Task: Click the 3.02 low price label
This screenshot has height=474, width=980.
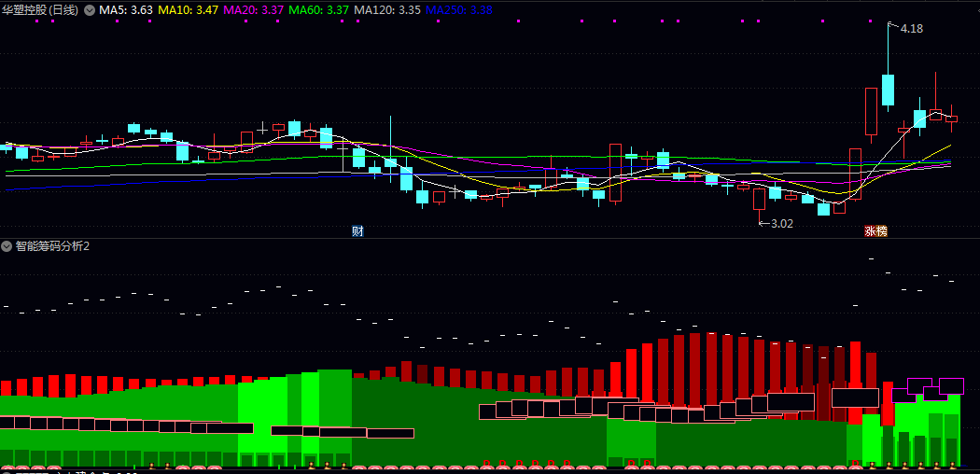Action: (782, 224)
